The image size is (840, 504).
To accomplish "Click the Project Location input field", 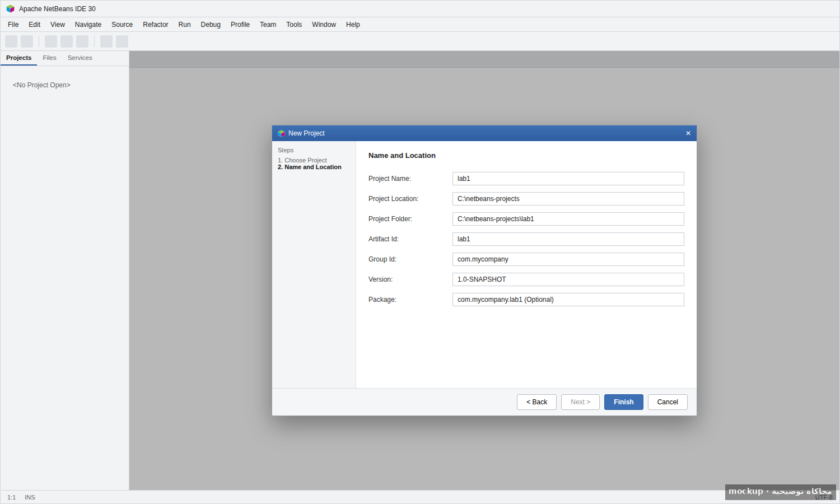I will (x=568, y=199).
